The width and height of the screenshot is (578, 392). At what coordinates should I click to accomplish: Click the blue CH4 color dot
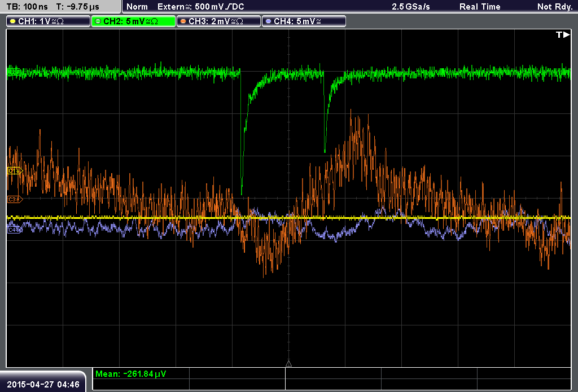(x=268, y=21)
